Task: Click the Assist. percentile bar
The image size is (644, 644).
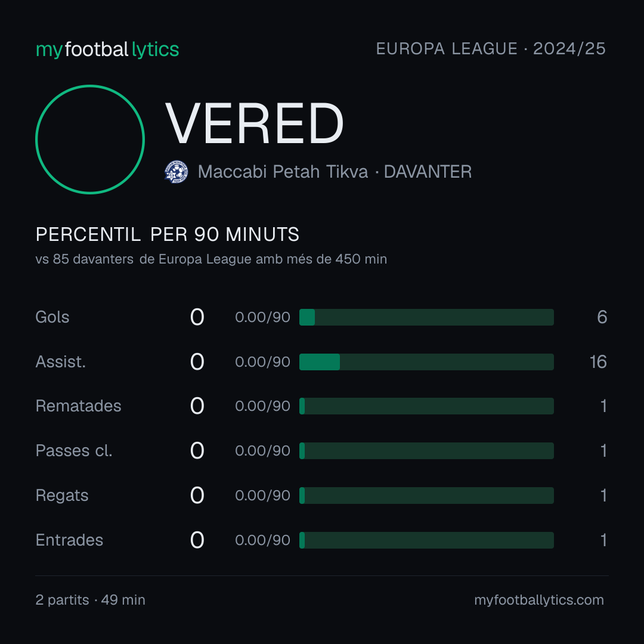Action: 426,362
